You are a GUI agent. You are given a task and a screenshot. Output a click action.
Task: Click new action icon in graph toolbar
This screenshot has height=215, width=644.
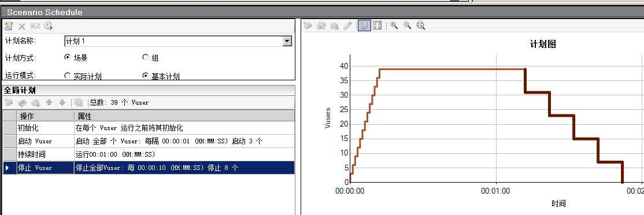tap(308, 26)
